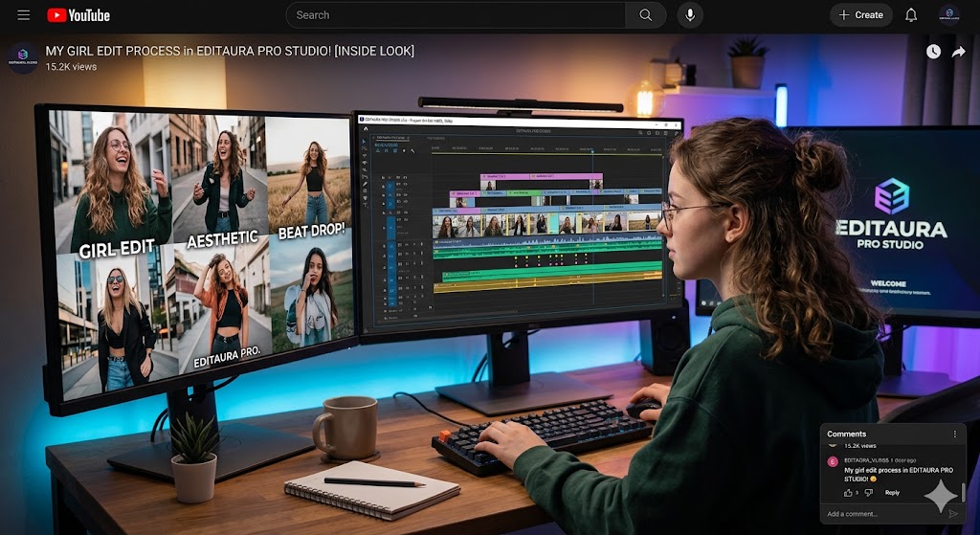Click the BEAT DROP! photo on left monitor

pyautogui.click(x=309, y=177)
